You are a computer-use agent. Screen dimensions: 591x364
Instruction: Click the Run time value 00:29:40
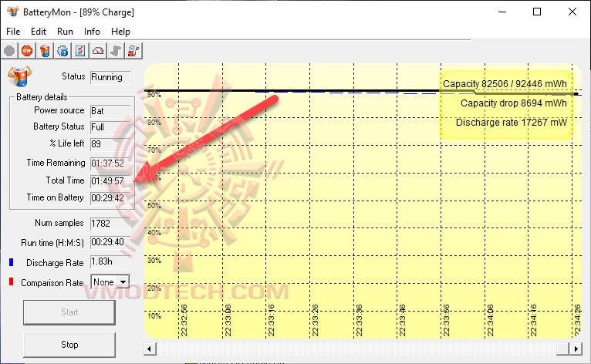tap(107, 242)
